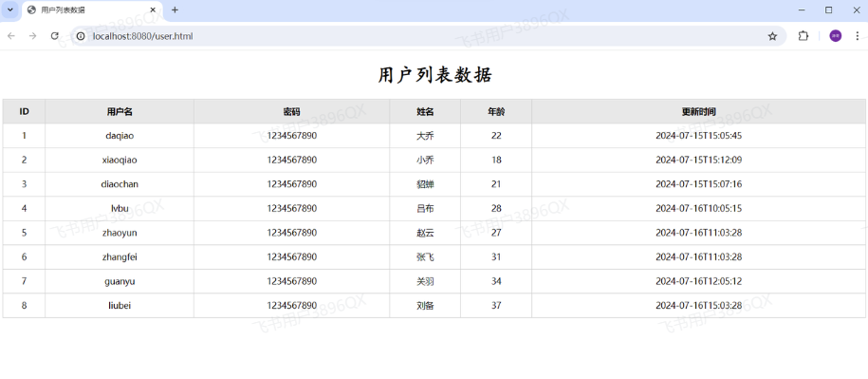
Task: Click the name cell 赵云
Action: 425,233
